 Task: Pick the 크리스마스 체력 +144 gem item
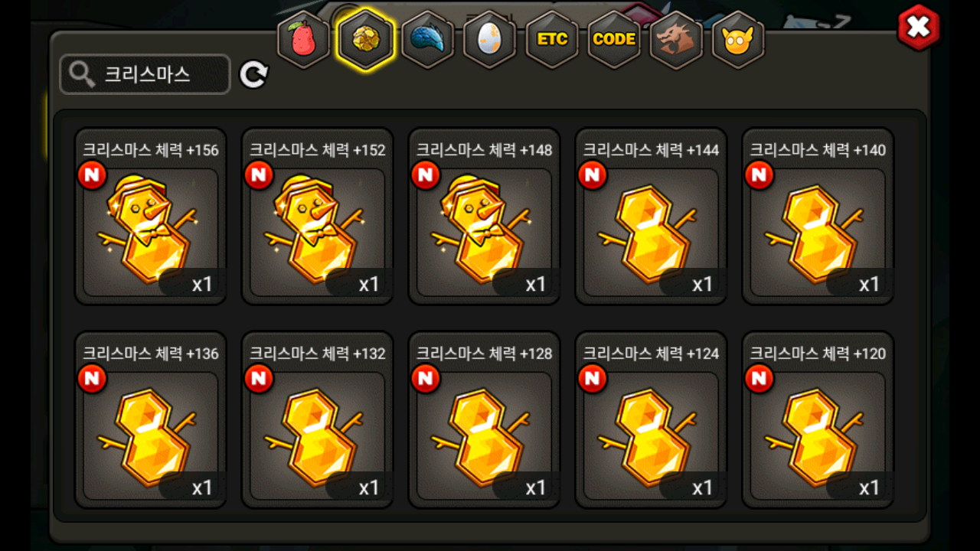click(x=651, y=217)
